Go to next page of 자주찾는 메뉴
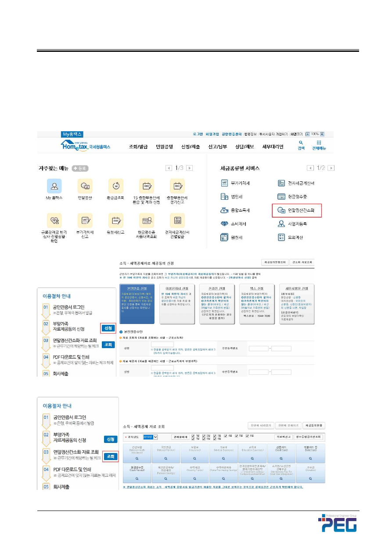This screenshot has width=392, height=554. [x=189, y=168]
